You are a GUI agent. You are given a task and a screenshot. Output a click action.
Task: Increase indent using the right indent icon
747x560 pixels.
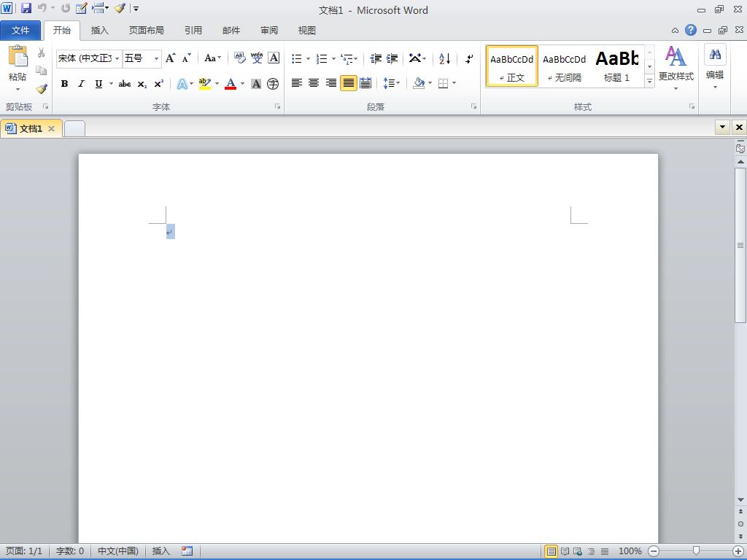[x=392, y=58]
